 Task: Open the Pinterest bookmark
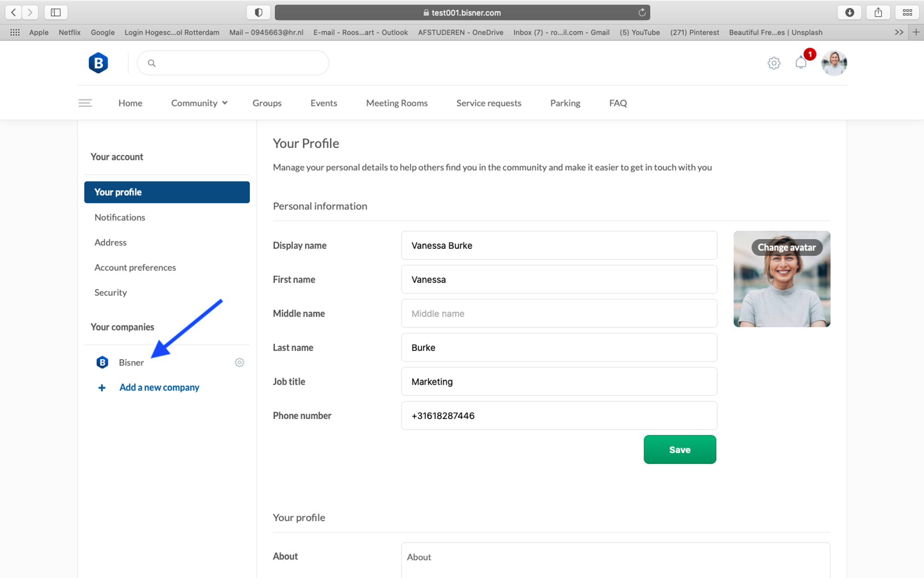[694, 32]
